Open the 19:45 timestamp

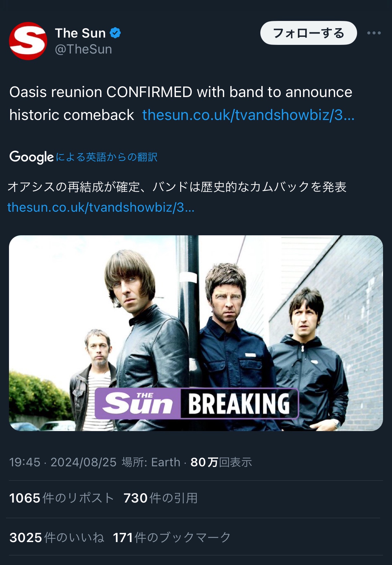[x=25, y=462]
